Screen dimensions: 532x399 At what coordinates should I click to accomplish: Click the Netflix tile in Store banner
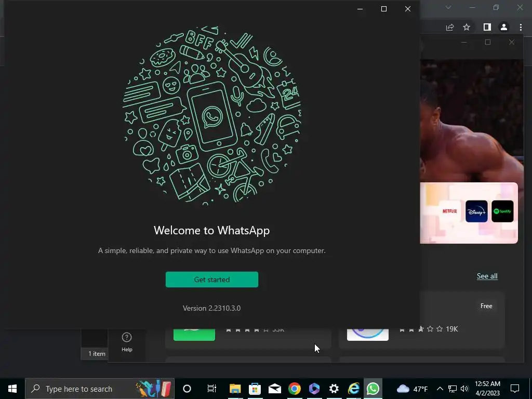point(450,211)
